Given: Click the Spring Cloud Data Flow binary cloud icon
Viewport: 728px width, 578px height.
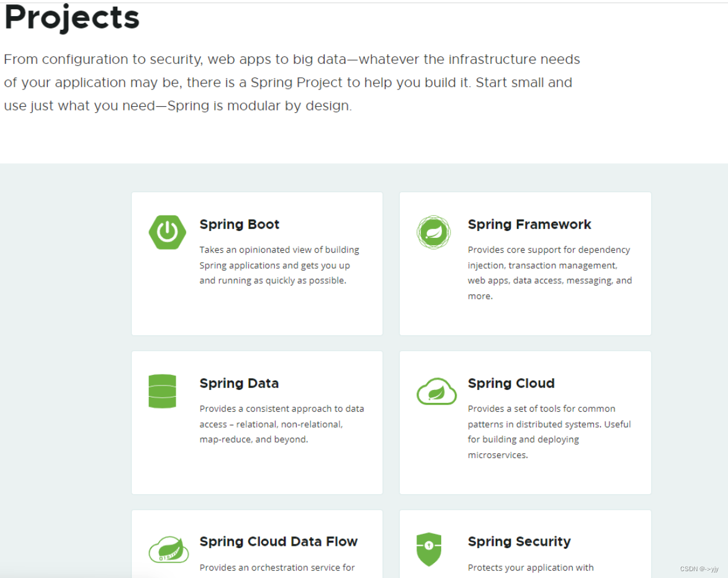Looking at the screenshot, I should coord(169,548).
